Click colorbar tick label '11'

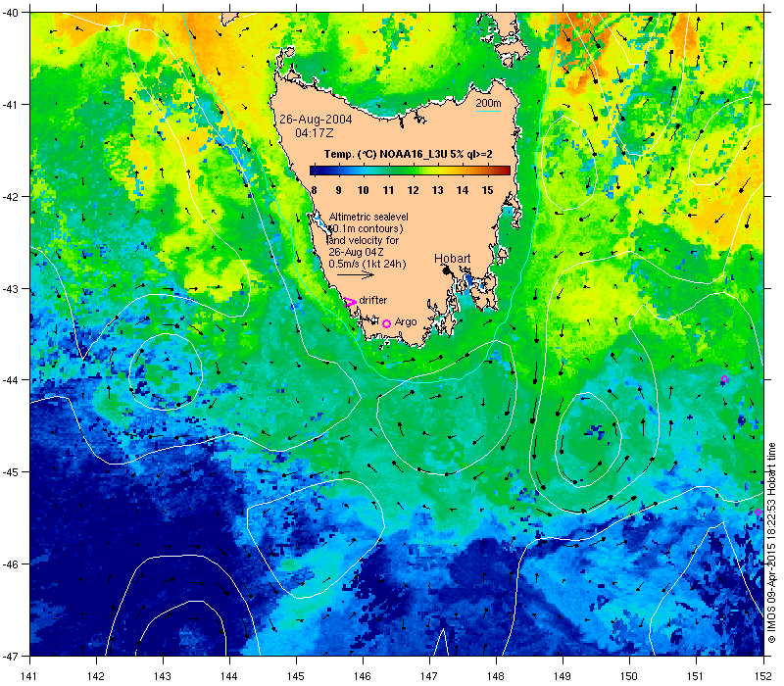pos(388,190)
